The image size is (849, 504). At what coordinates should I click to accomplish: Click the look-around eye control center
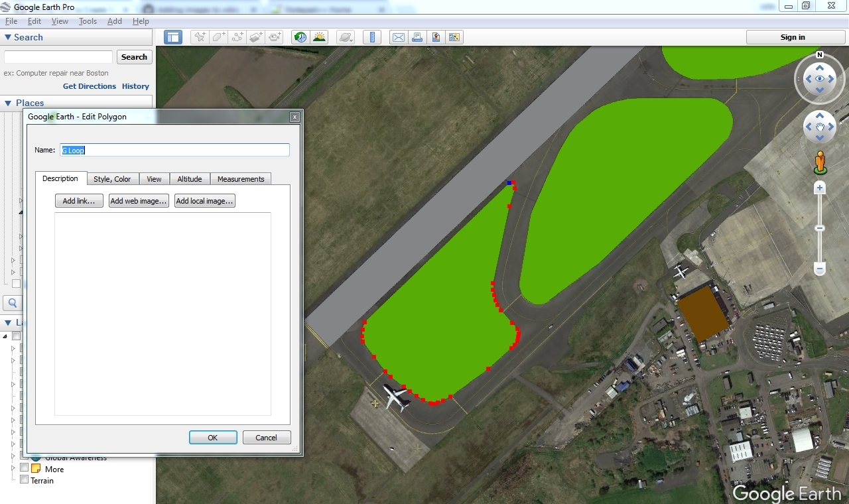[x=820, y=79]
